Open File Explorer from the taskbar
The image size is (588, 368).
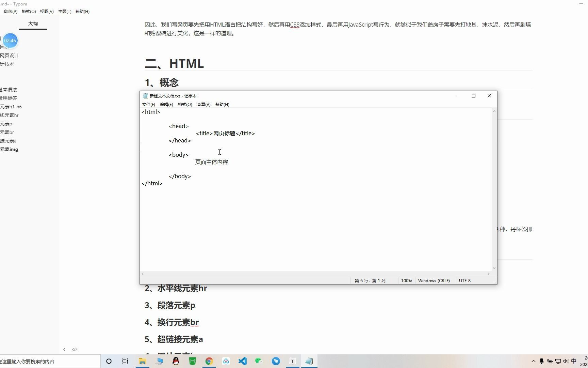click(142, 361)
